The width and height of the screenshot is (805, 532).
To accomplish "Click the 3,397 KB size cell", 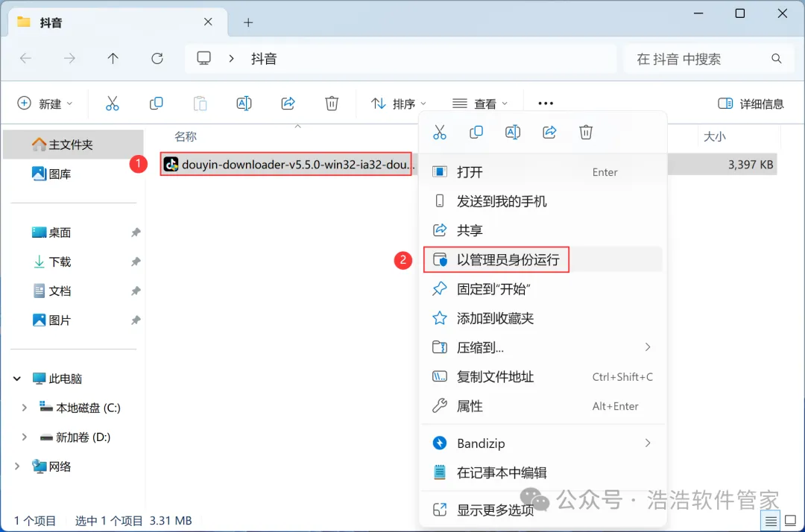I will tap(750, 165).
